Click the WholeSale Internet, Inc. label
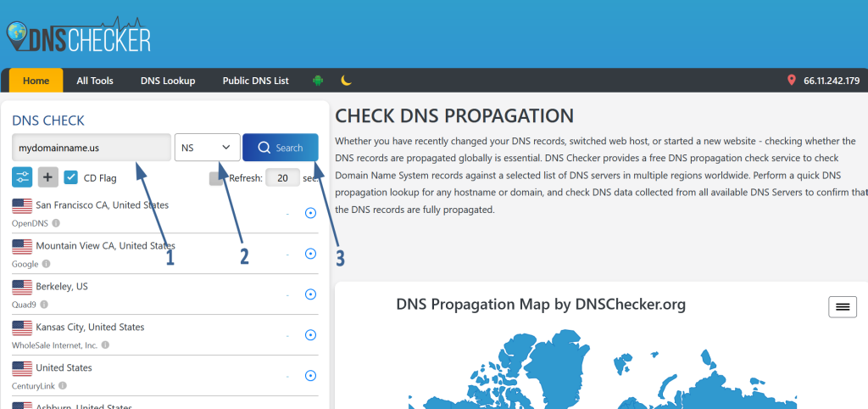 pos(55,345)
